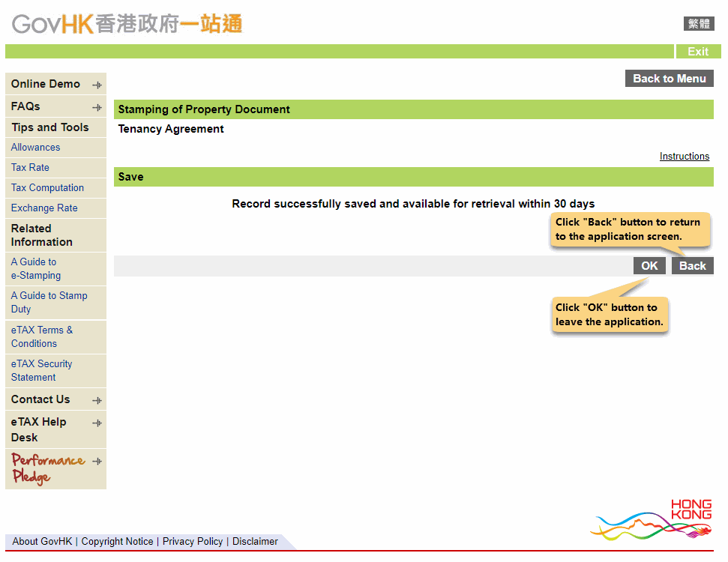This screenshot has width=728, height=562.
Task: Click the Hong Kong dragon brand logo
Action: [651, 519]
